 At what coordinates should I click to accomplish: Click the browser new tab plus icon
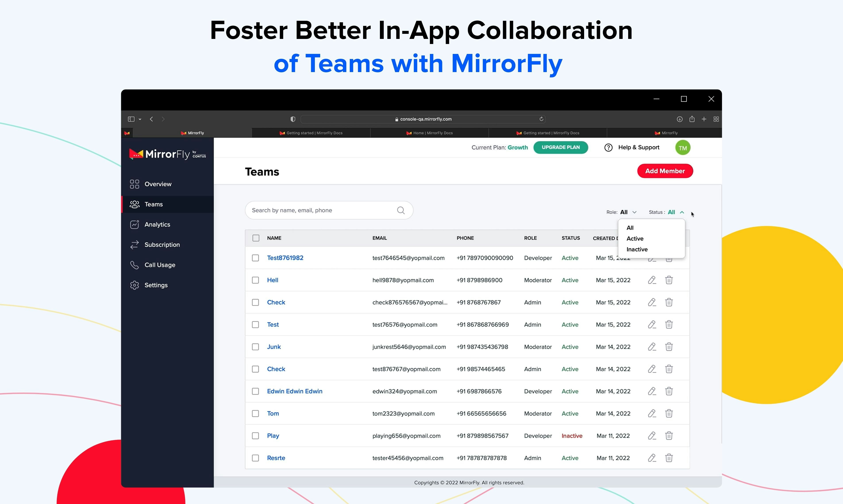704,119
